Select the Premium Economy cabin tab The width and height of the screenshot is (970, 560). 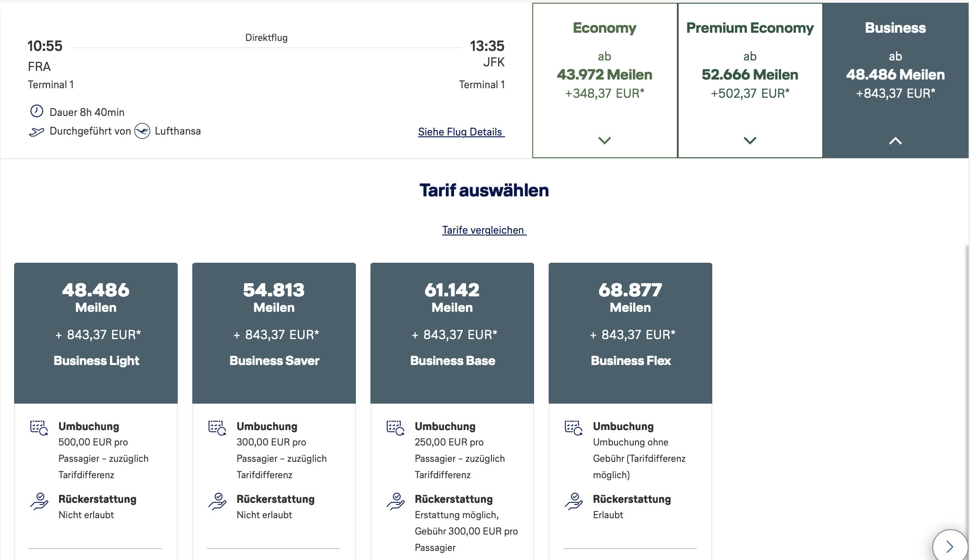[x=750, y=80]
